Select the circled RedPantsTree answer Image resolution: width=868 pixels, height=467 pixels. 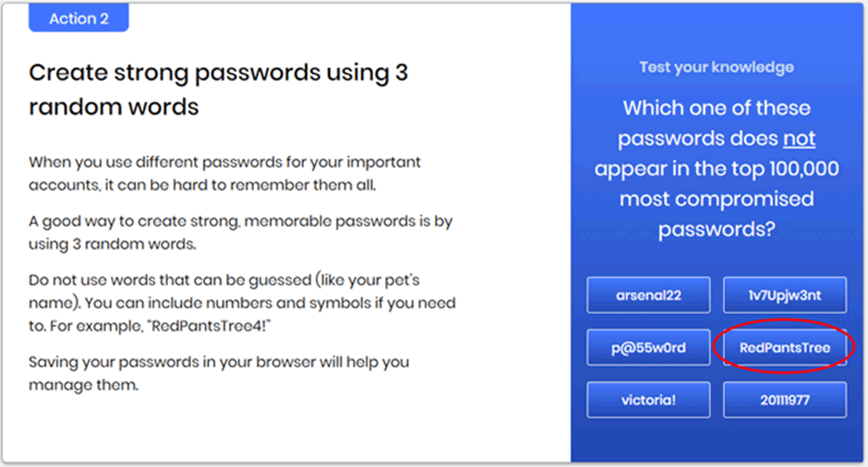[784, 348]
